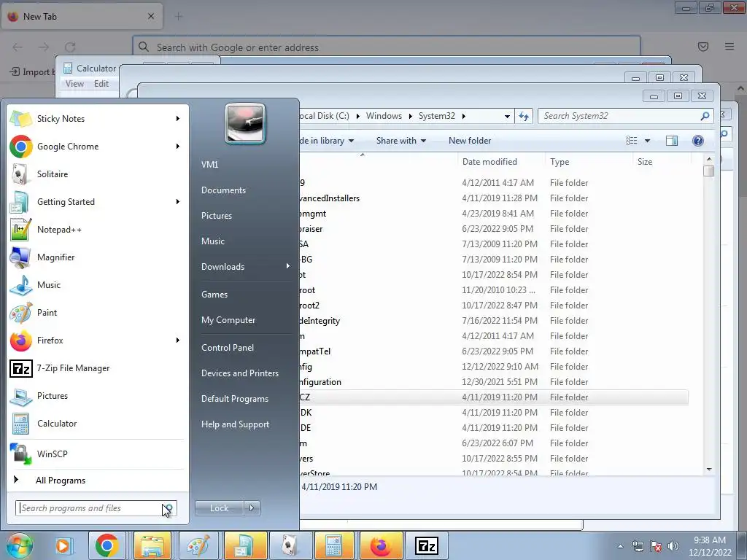This screenshot has height=560, width=747.
Task: Open Music program in left Start menu list
Action: click(96, 285)
